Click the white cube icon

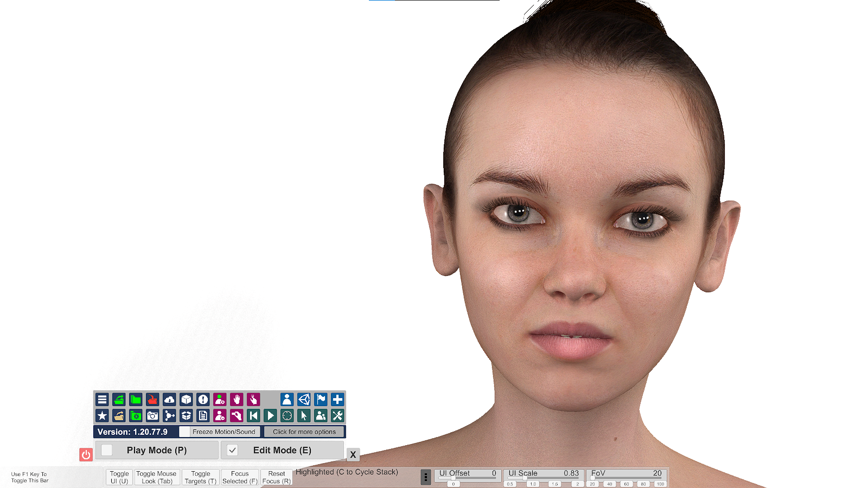point(186,400)
